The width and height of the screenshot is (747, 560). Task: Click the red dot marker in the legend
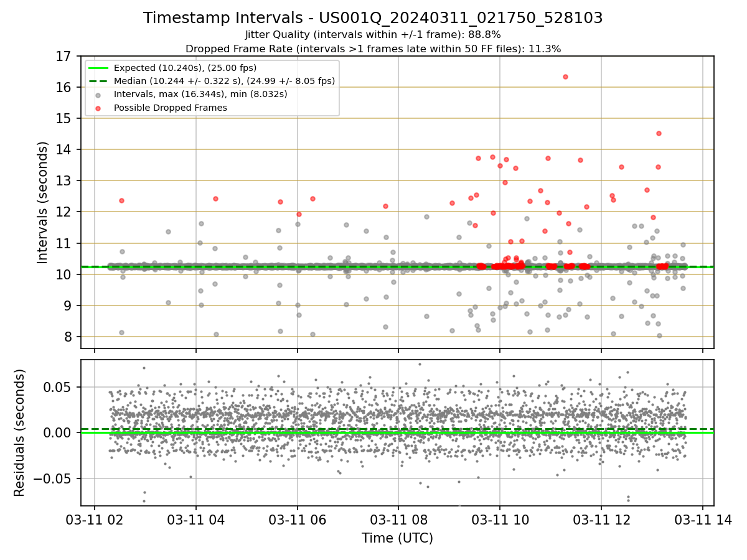click(99, 108)
